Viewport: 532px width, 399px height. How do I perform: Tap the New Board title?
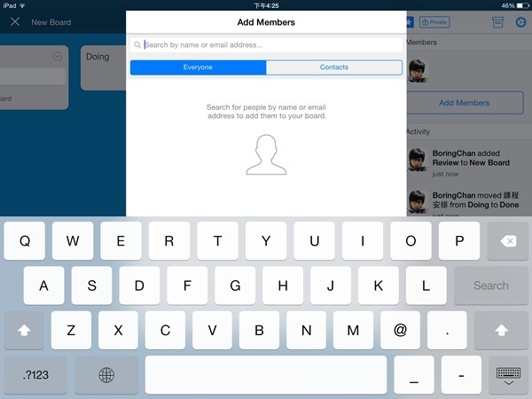(51, 22)
